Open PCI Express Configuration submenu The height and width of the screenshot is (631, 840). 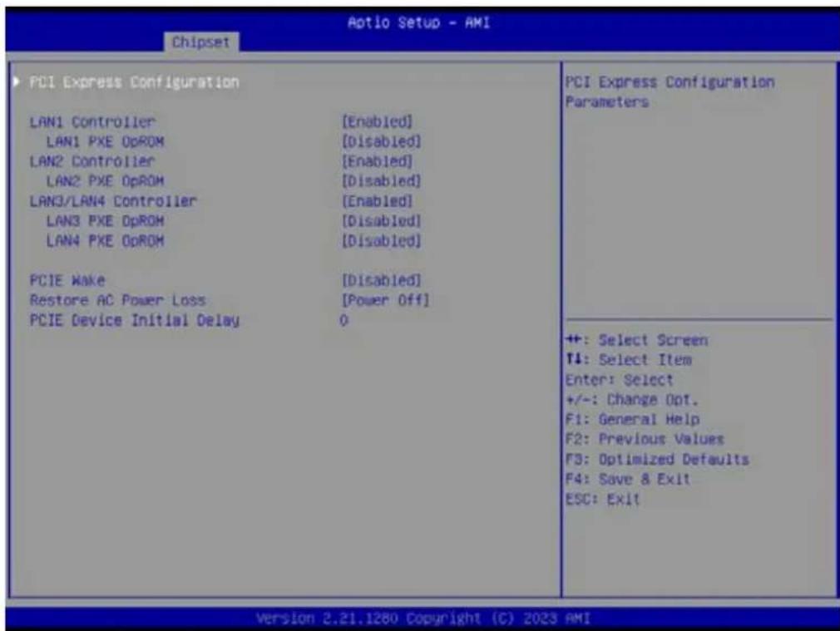(x=134, y=82)
